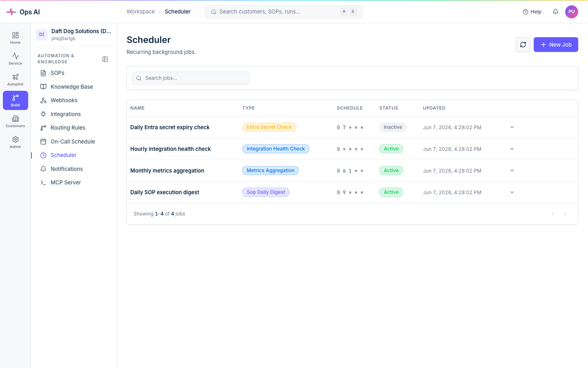
Task: Sort by the Schedule column header
Action: pyautogui.click(x=350, y=108)
